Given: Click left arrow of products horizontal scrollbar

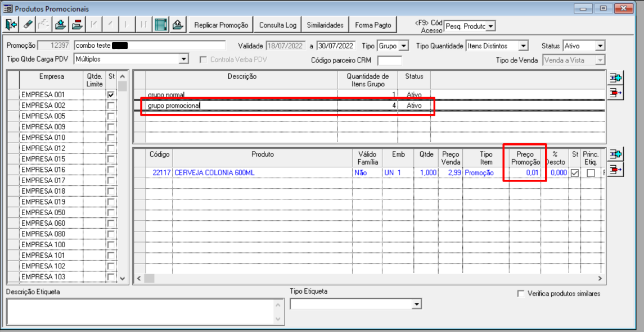Looking at the screenshot, I should coord(139,278).
